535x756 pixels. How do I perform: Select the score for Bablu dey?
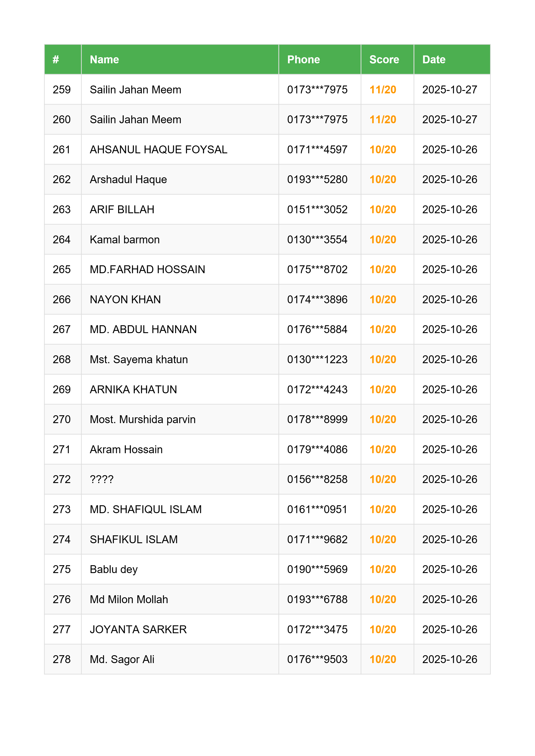click(x=382, y=569)
